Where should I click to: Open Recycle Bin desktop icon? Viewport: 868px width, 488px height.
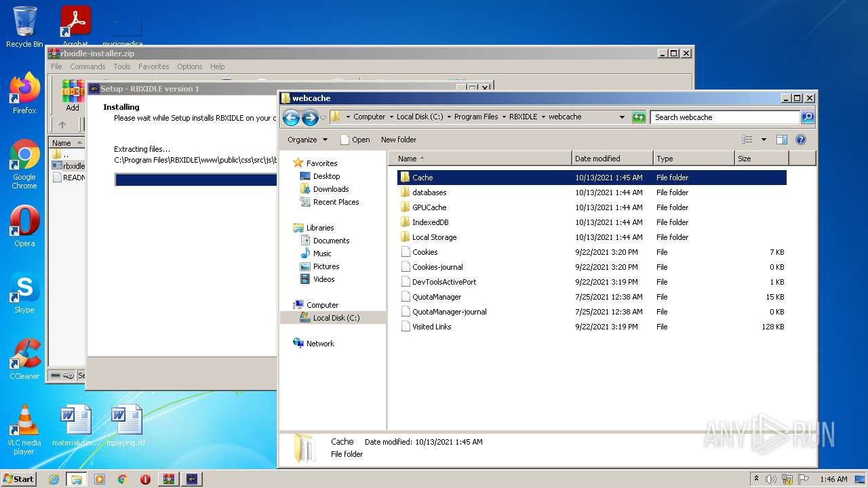point(24,27)
